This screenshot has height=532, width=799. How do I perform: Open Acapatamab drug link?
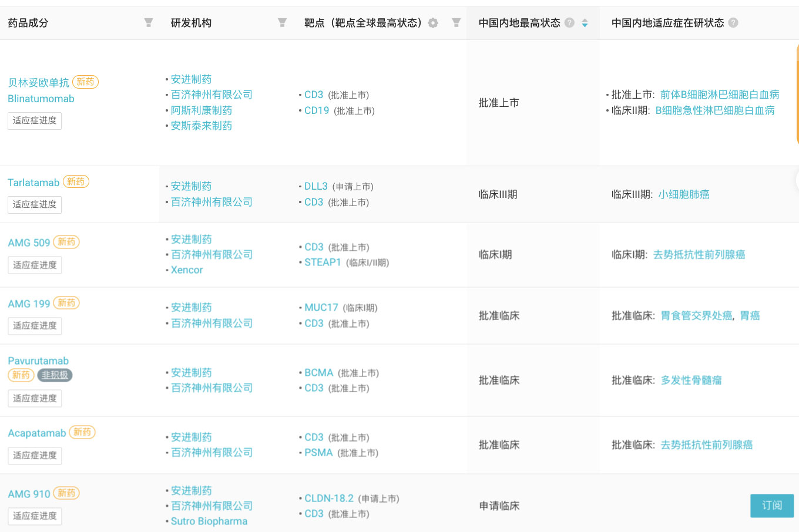[37, 433]
